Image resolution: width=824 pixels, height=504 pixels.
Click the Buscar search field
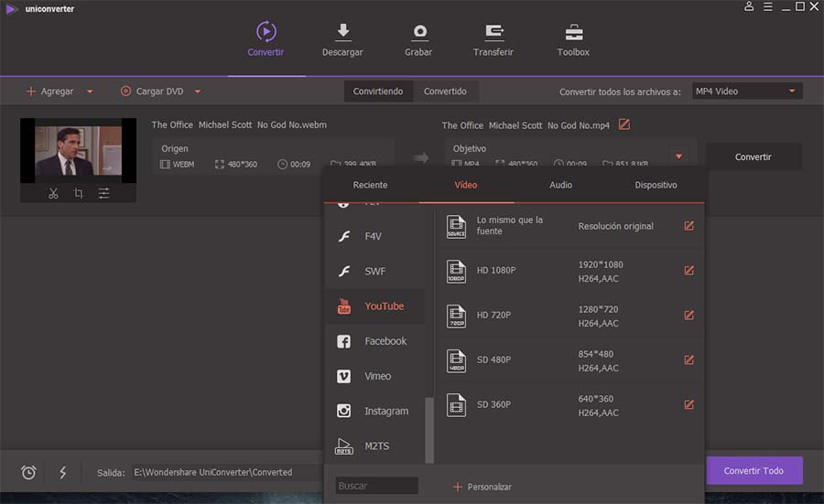tap(377, 486)
